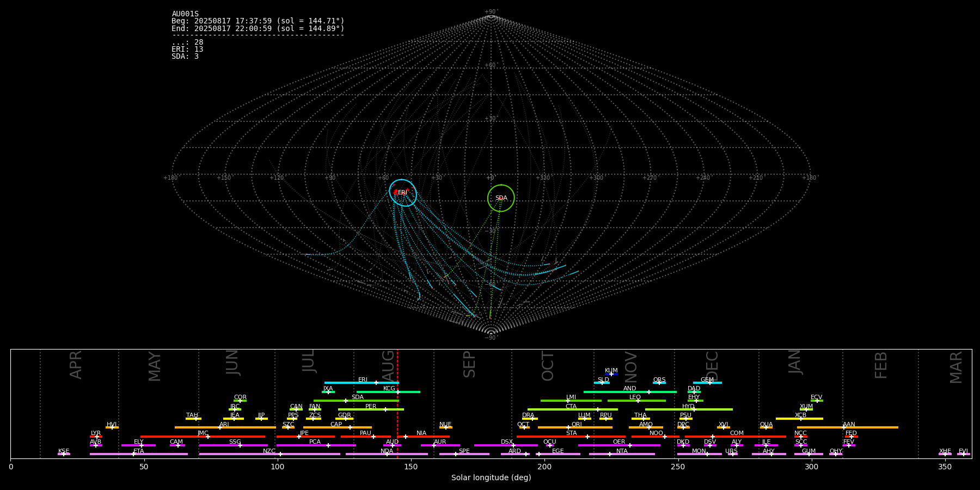The image size is (980, 490).
Task: Click the DEC month label in timeline
Action: coord(712,366)
